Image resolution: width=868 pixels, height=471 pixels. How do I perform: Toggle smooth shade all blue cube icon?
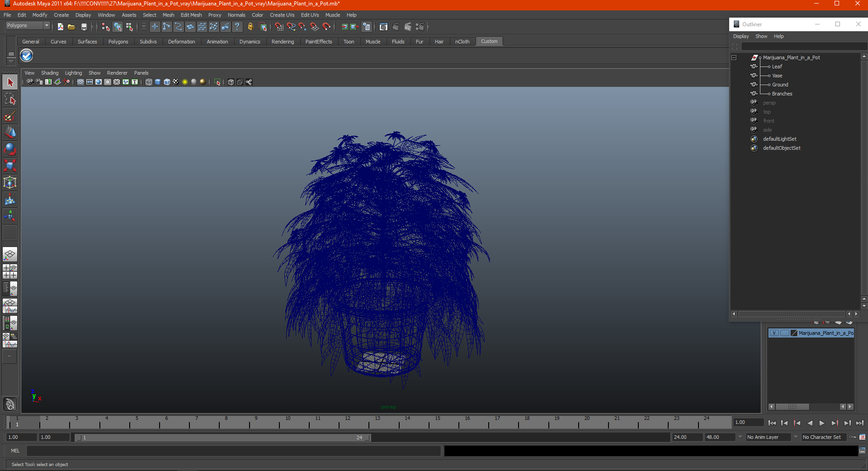click(158, 82)
